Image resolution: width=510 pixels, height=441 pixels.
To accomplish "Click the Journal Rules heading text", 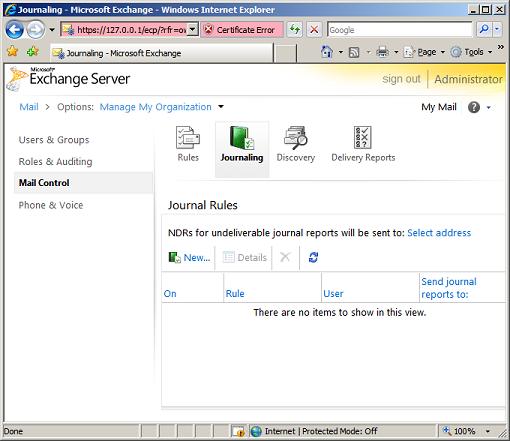I will 203,205.
